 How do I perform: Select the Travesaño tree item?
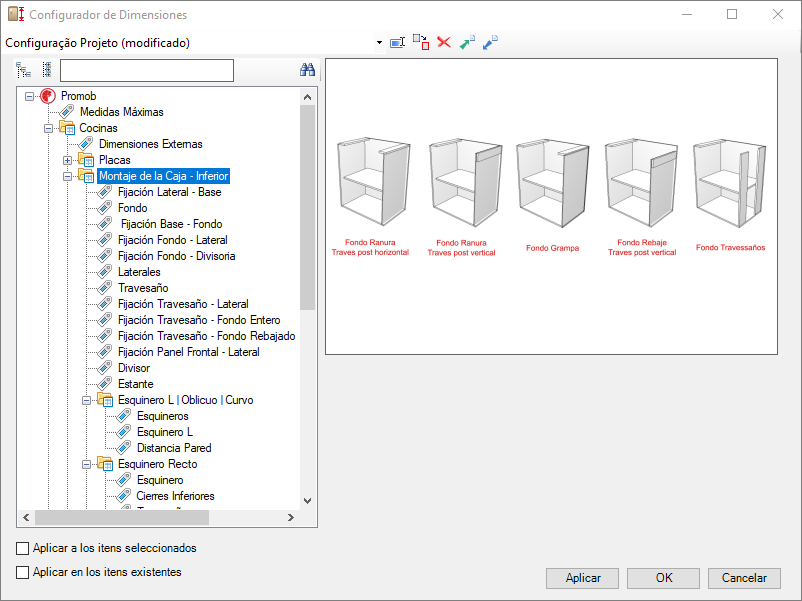pos(143,288)
